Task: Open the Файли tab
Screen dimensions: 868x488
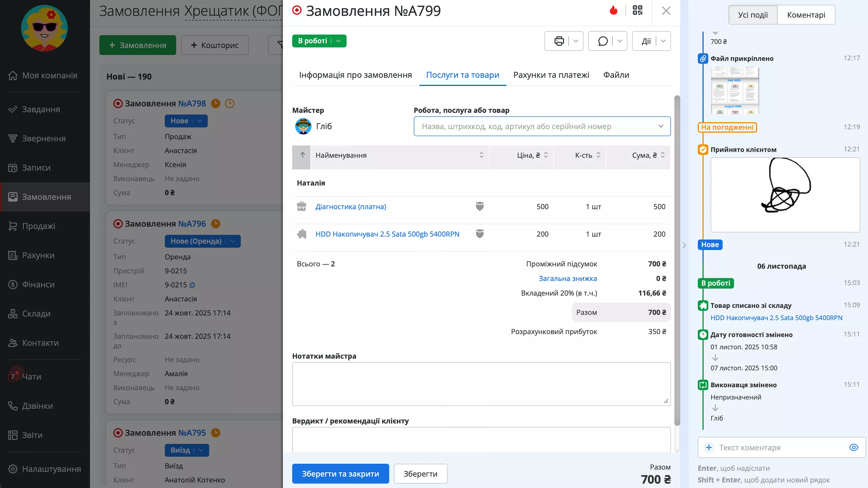Action: (616, 75)
